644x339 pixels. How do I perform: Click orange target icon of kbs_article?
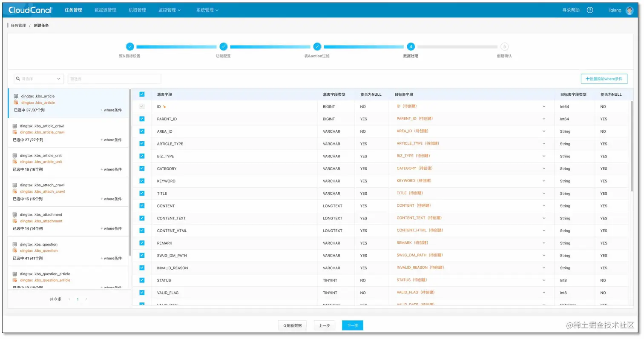[16, 103]
